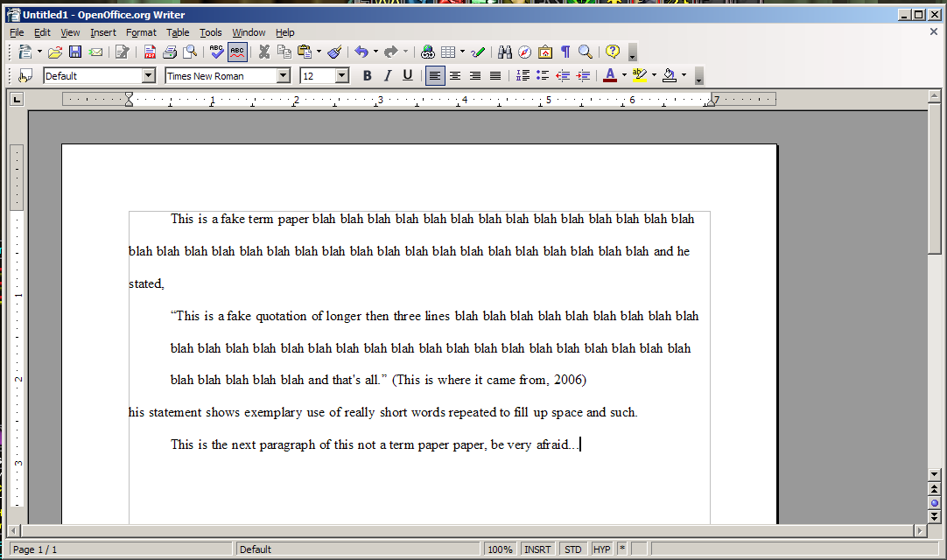This screenshot has height=560, width=947.
Task: Click the Edit File icon
Action: point(122,52)
